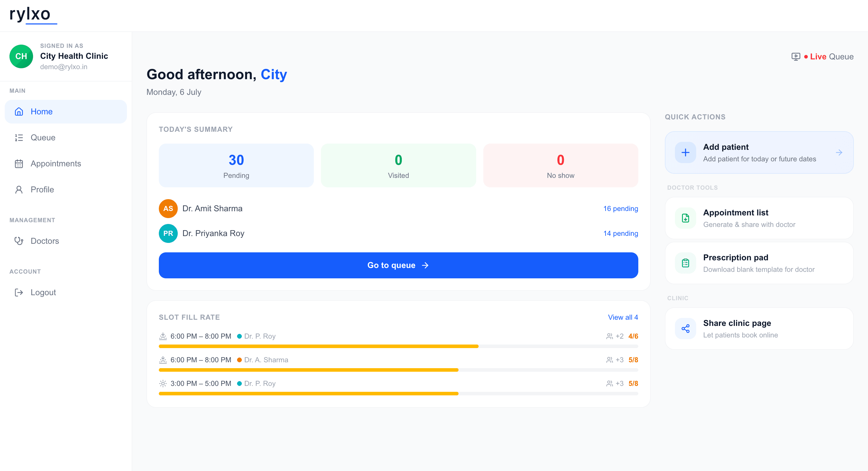This screenshot has height=471, width=868.
Task: Click the Prescription pad clipboard icon
Action: 685,263
